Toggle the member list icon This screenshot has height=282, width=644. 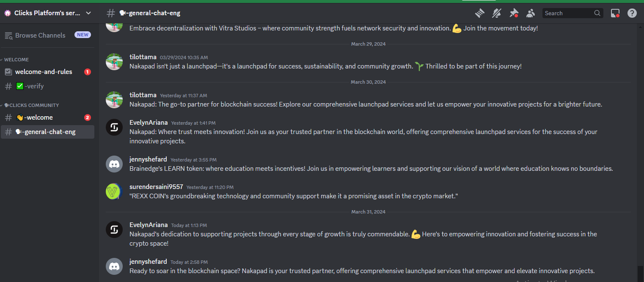point(531,13)
